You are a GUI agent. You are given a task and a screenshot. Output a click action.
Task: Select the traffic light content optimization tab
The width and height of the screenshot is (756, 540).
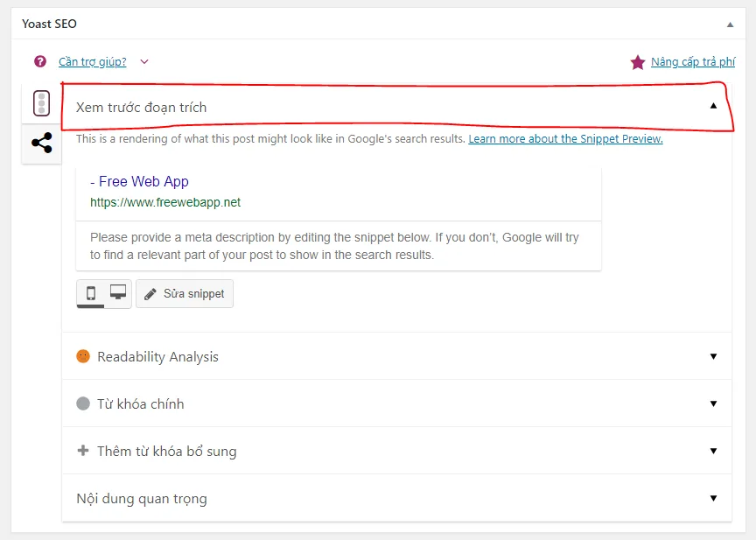click(41, 103)
